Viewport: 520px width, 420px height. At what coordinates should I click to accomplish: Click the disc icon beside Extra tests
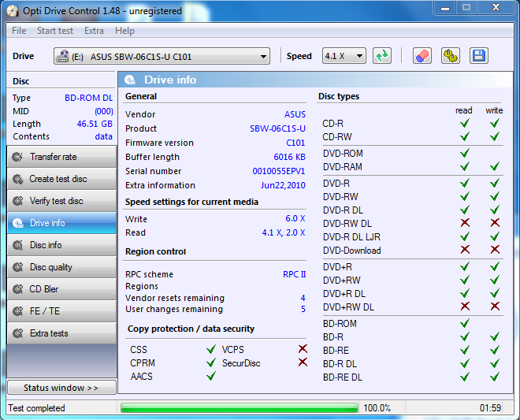point(17,333)
